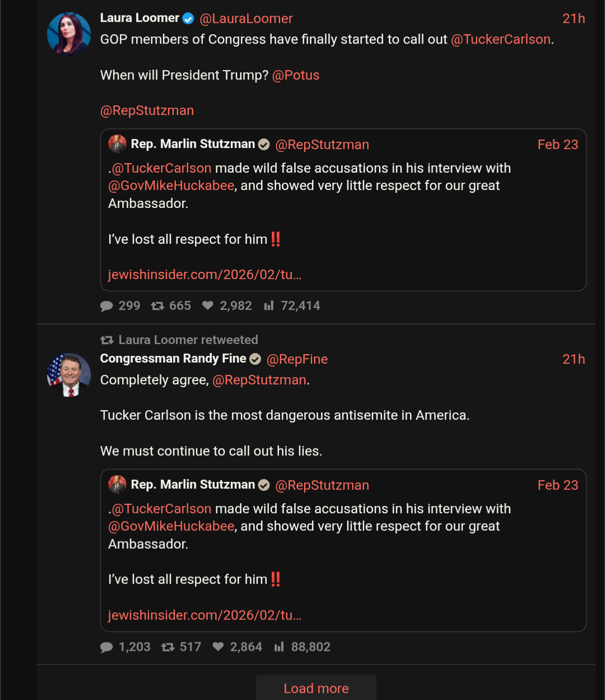Click the heart icon showing 2,982 likes

click(x=208, y=306)
